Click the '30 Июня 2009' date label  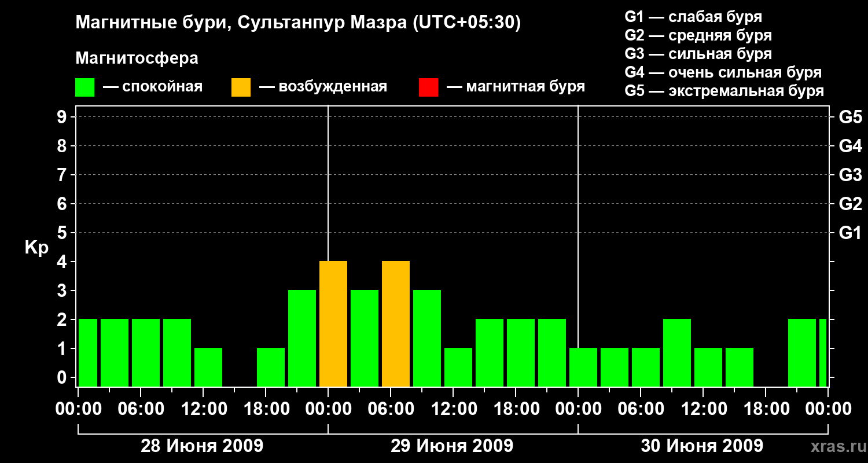pyautogui.click(x=702, y=446)
